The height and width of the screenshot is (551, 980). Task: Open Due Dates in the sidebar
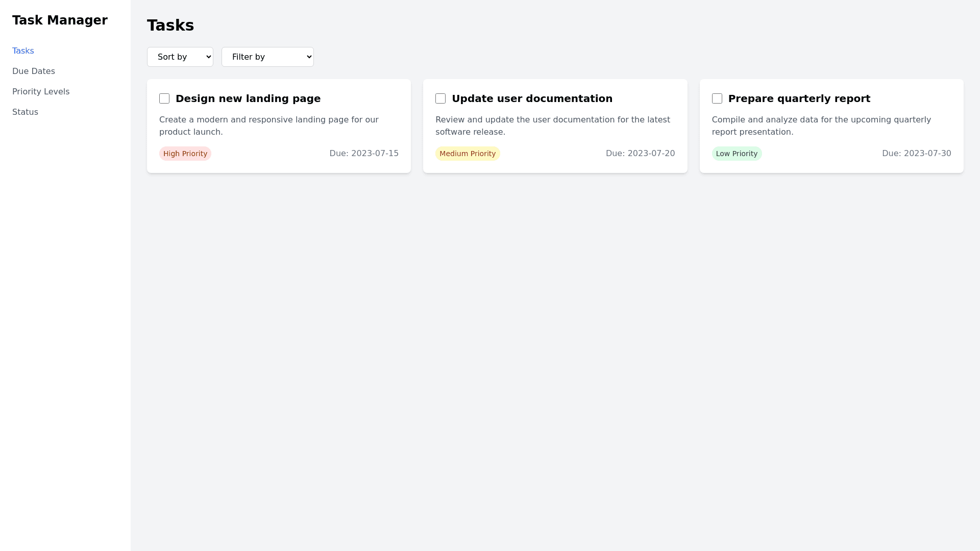(x=34, y=71)
